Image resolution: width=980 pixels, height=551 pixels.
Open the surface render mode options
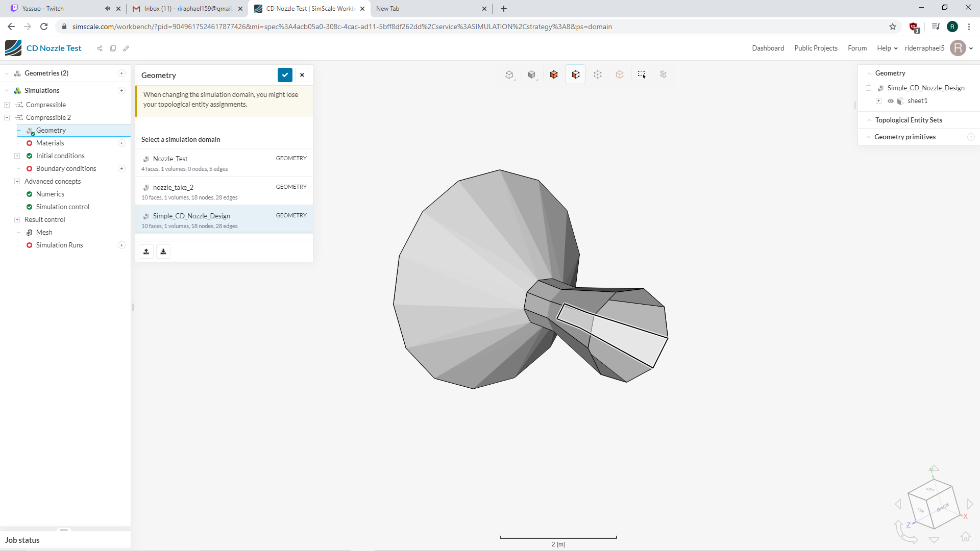(x=531, y=75)
